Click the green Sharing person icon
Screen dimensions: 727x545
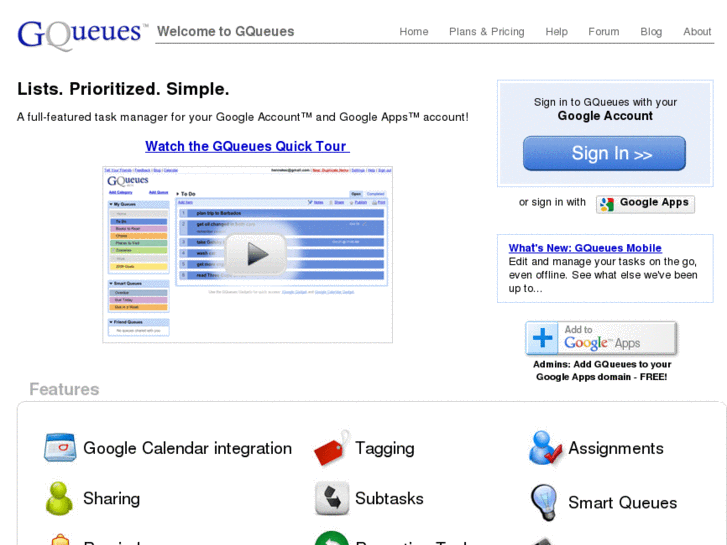tap(59, 499)
